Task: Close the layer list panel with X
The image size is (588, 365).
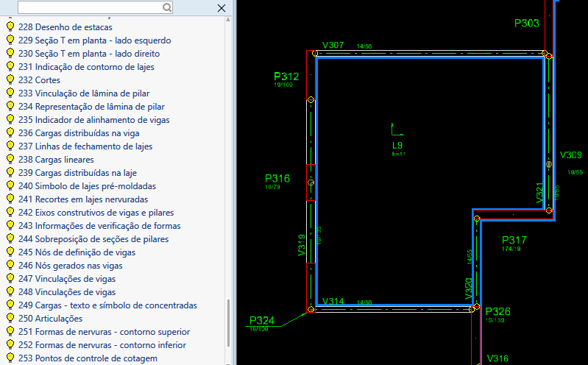Action: pos(222,7)
